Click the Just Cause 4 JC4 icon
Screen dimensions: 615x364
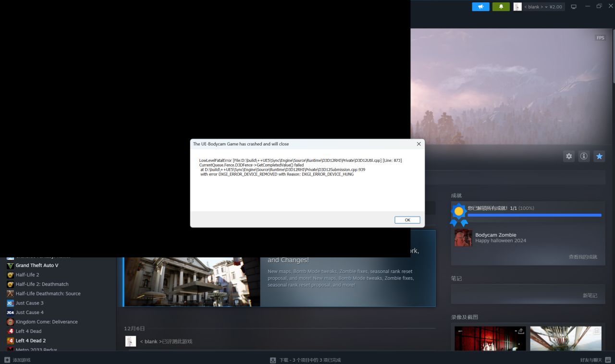coord(10,312)
